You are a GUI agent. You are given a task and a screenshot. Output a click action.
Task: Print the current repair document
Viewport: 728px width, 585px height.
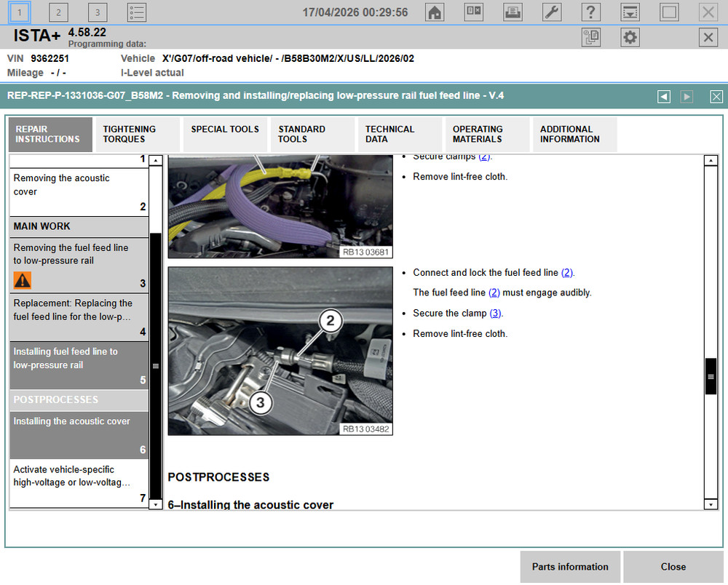pyautogui.click(x=512, y=12)
